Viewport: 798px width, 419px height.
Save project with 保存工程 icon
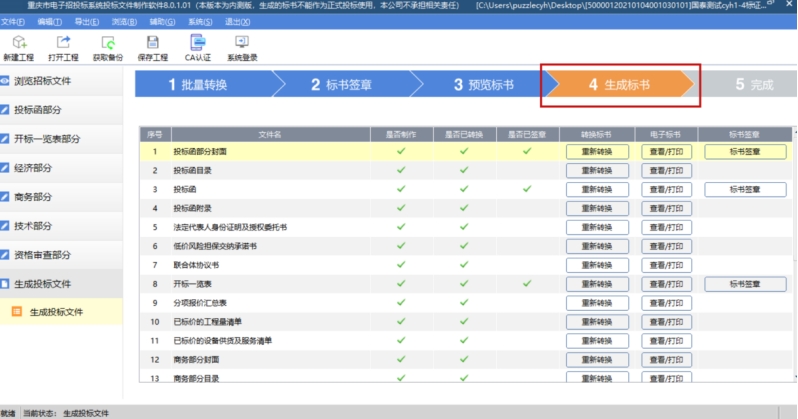[152, 46]
